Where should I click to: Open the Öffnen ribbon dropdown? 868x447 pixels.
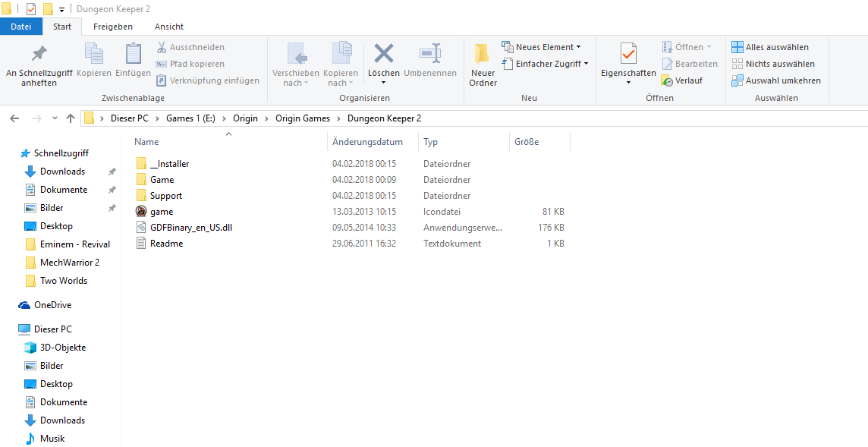coord(687,47)
